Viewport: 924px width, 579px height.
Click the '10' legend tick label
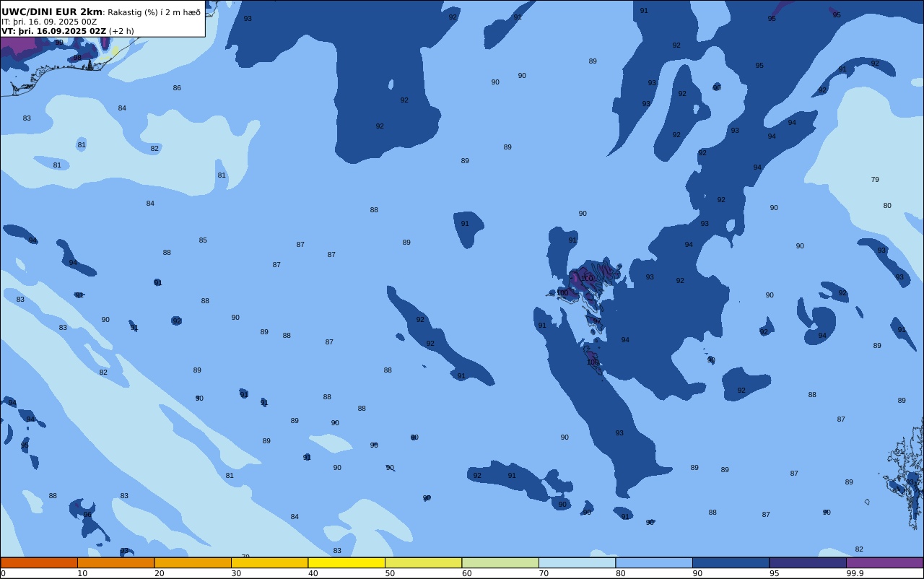pos(82,573)
